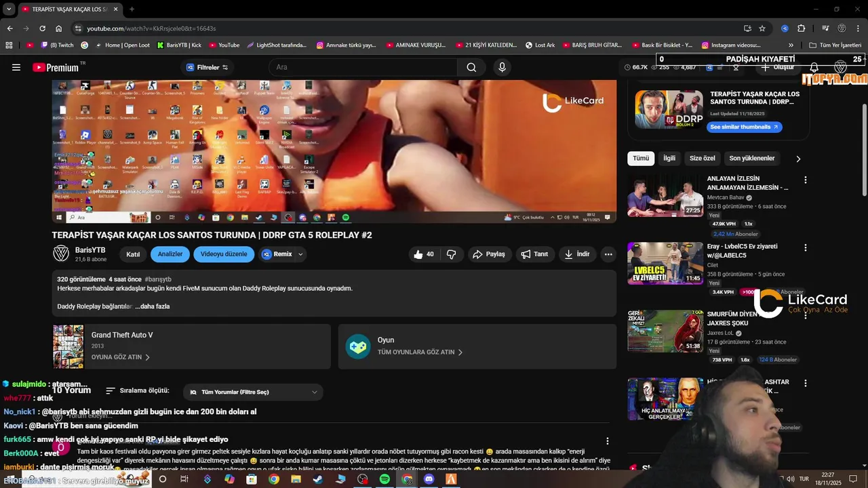Download video with İndir button
Image resolution: width=868 pixels, height=488 pixels.
(577, 254)
